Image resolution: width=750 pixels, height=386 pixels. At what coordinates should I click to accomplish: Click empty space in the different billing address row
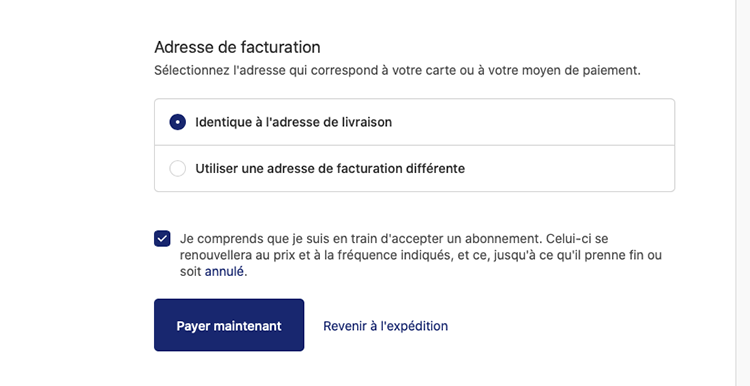(569, 169)
